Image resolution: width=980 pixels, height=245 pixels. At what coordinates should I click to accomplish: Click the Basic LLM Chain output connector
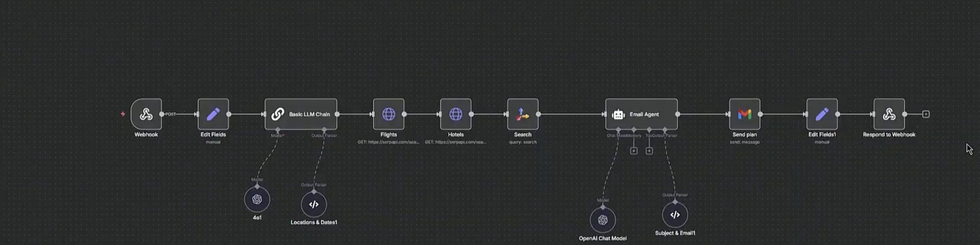click(x=337, y=114)
